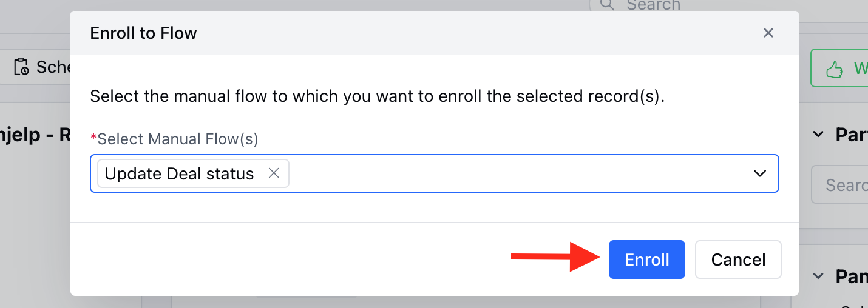This screenshot has width=868, height=308.
Task: Click the Sche toolbar button label
Action: pyautogui.click(x=53, y=67)
